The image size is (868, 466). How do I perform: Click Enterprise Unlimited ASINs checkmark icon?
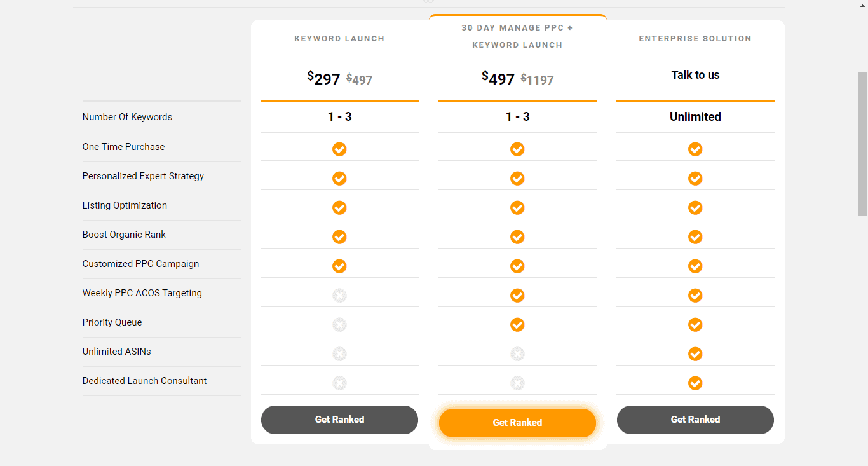pyautogui.click(x=695, y=354)
